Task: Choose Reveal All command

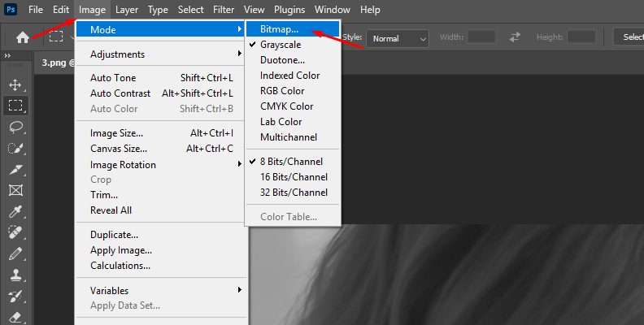Action: click(162, 210)
